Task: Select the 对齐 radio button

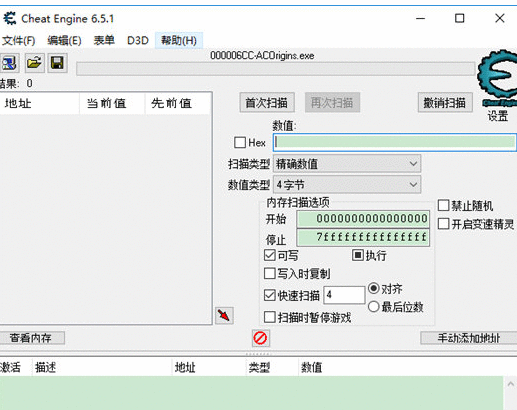Action: (374, 288)
